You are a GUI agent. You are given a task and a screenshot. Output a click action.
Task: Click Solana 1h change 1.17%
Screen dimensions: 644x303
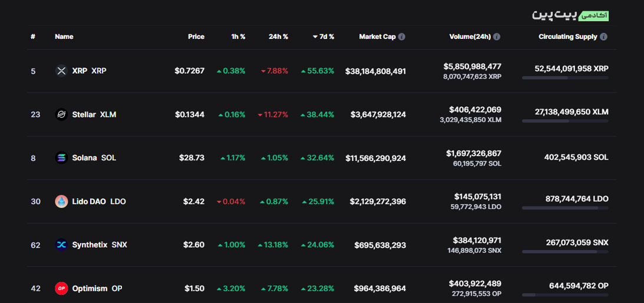[x=233, y=158]
